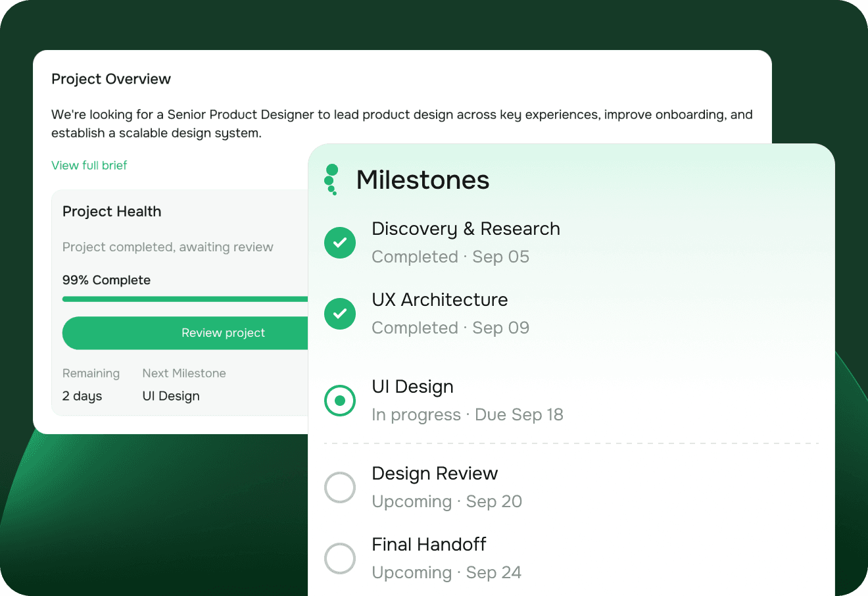Open the Design Review milestone title
This screenshot has width=868, height=596.
pyautogui.click(x=435, y=473)
